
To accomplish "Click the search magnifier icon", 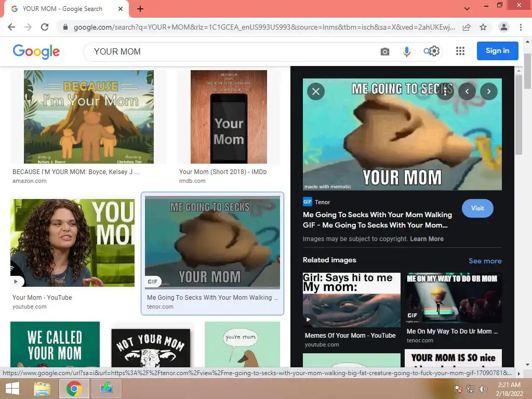I will [427, 51].
